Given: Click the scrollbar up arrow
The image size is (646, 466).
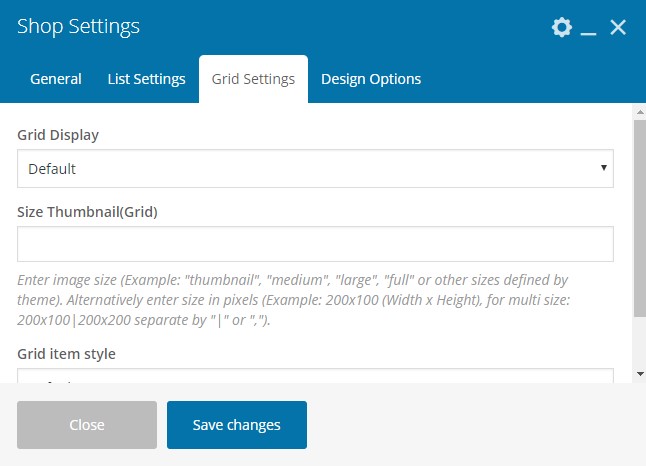Looking at the screenshot, I should [x=640, y=112].
